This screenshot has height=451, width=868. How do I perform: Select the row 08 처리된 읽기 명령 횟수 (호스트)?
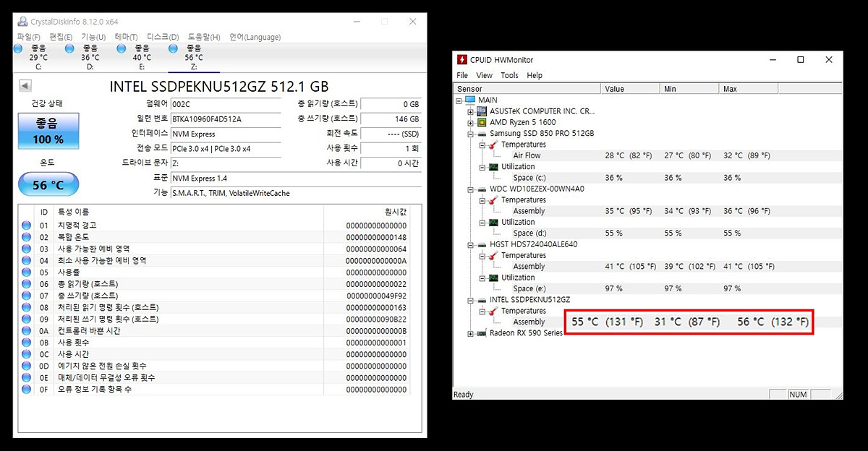pos(214,307)
